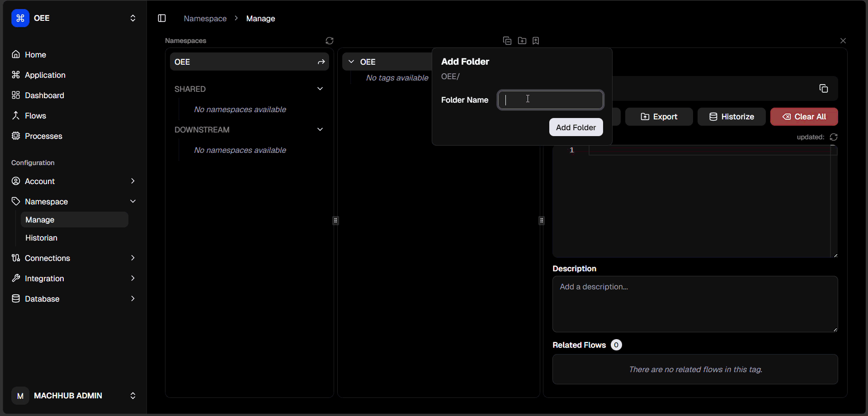Screen dimensions: 868x416
Task: Expand the Account menu chevron
Action: (133, 181)
